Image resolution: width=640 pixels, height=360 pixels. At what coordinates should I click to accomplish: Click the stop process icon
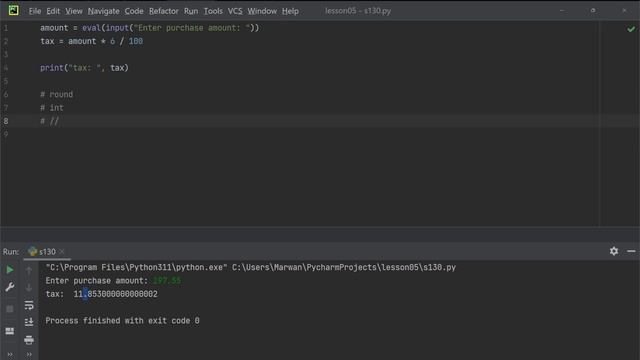coord(10,309)
